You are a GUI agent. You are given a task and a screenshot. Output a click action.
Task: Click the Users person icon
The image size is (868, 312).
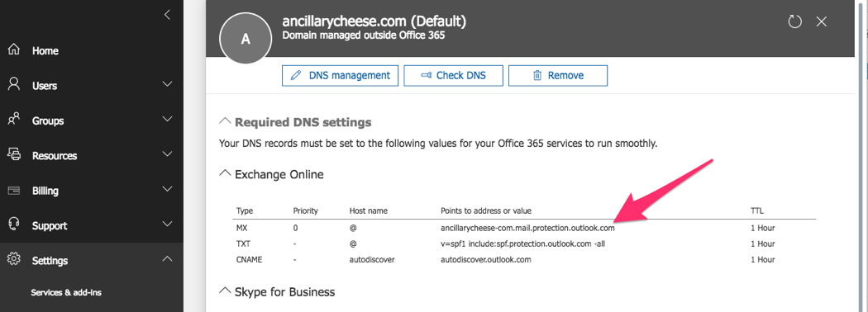click(14, 85)
